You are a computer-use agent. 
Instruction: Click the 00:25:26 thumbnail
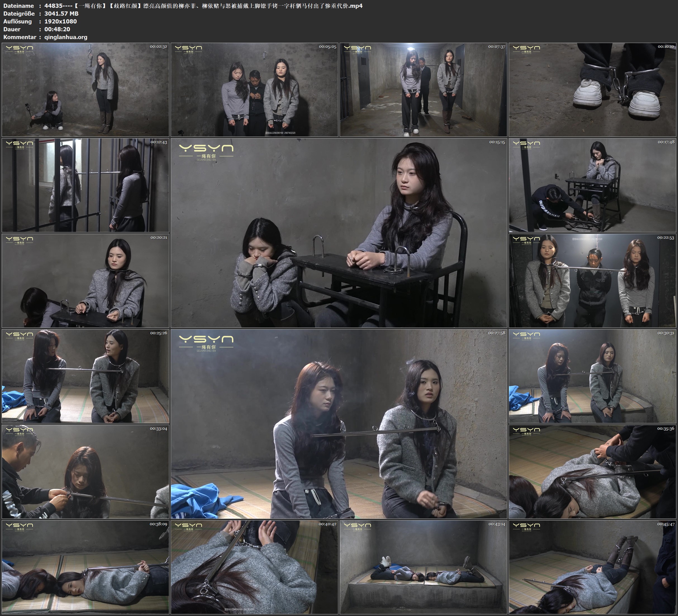coord(85,376)
